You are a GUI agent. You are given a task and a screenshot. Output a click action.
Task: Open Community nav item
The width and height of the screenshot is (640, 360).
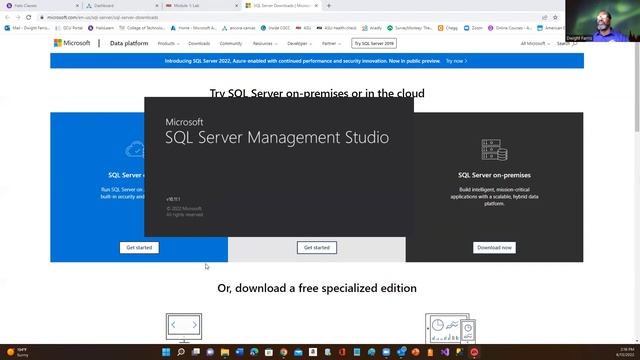(x=231, y=44)
